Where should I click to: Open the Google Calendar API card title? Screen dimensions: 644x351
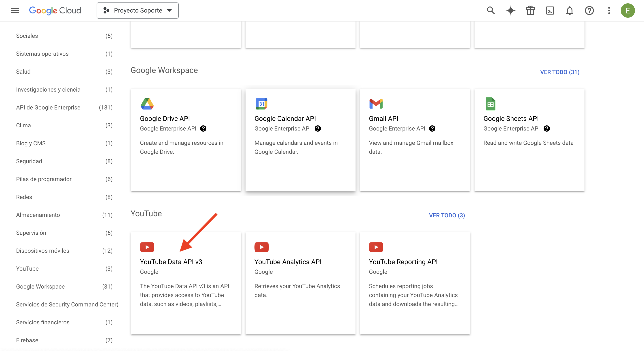tap(285, 118)
